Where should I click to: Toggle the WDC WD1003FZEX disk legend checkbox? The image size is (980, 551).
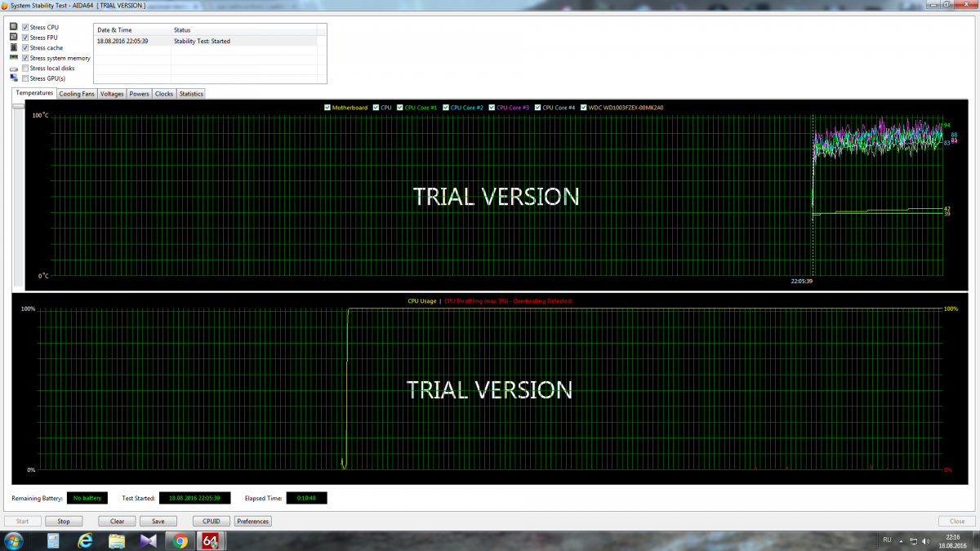pyautogui.click(x=584, y=107)
